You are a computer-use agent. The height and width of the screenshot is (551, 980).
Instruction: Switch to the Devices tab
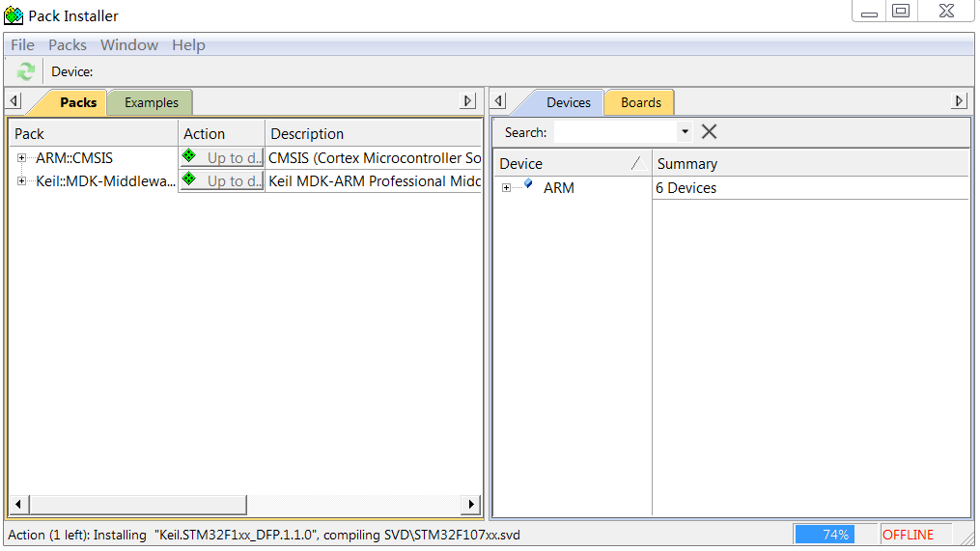(x=568, y=102)
